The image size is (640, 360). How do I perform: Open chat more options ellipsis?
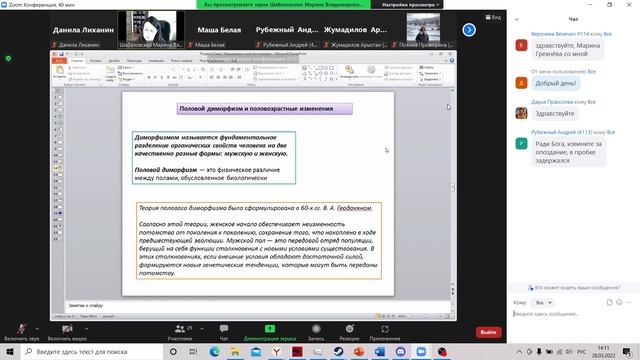pyautogui.click(x=629, y=302)
